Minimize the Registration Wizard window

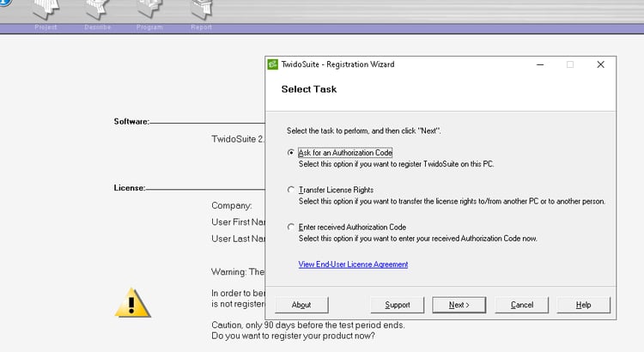[x=540, y=64]
